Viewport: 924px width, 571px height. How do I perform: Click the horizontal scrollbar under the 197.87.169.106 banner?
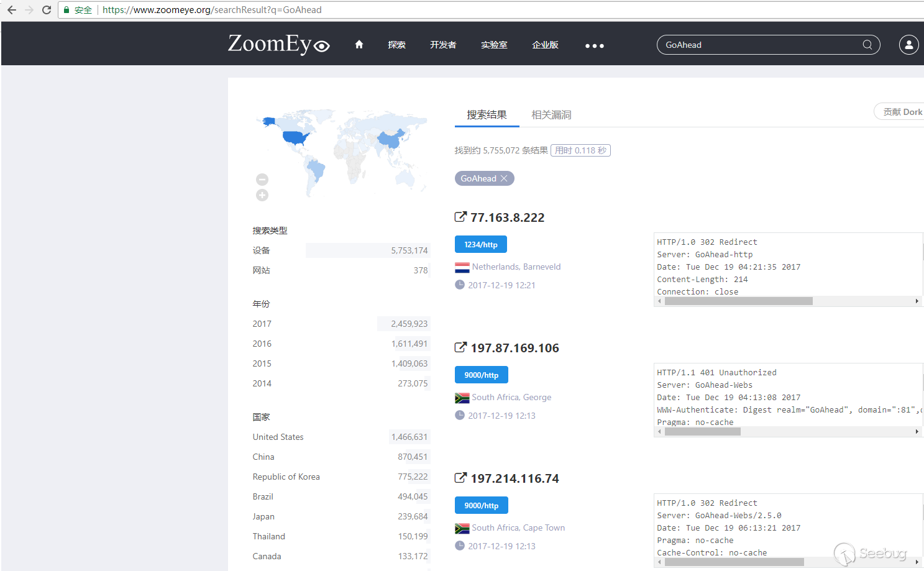(x=703, y=432)
